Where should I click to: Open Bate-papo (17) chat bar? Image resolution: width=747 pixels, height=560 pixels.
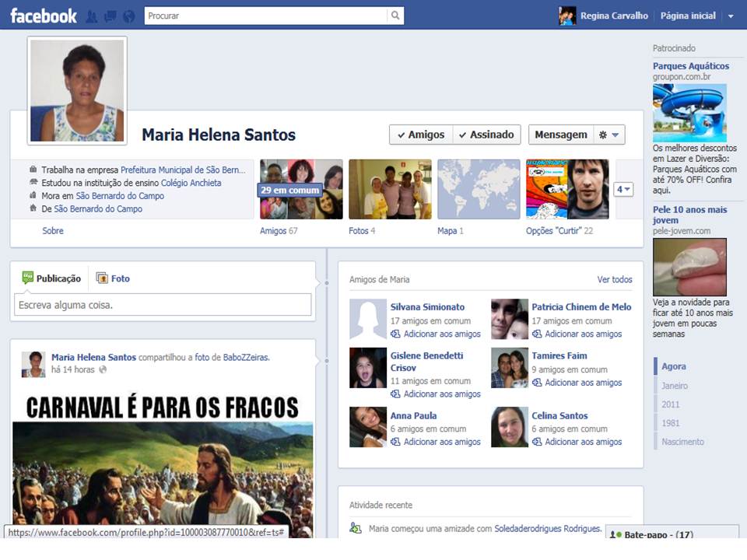(672, 532)
